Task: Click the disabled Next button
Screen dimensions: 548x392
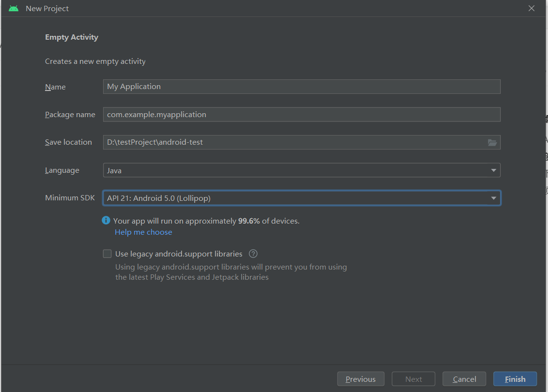Action: [413, 379]
